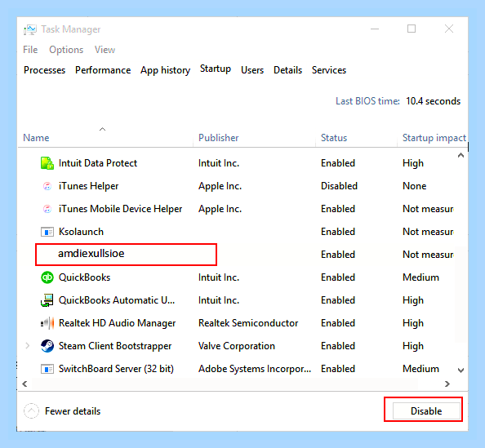Image resolution: width=485 pixels, height=448 pixels.
Task: Click the Adobe Systems Incorpor... publisher cell
Action: click(x=255, y=369)
